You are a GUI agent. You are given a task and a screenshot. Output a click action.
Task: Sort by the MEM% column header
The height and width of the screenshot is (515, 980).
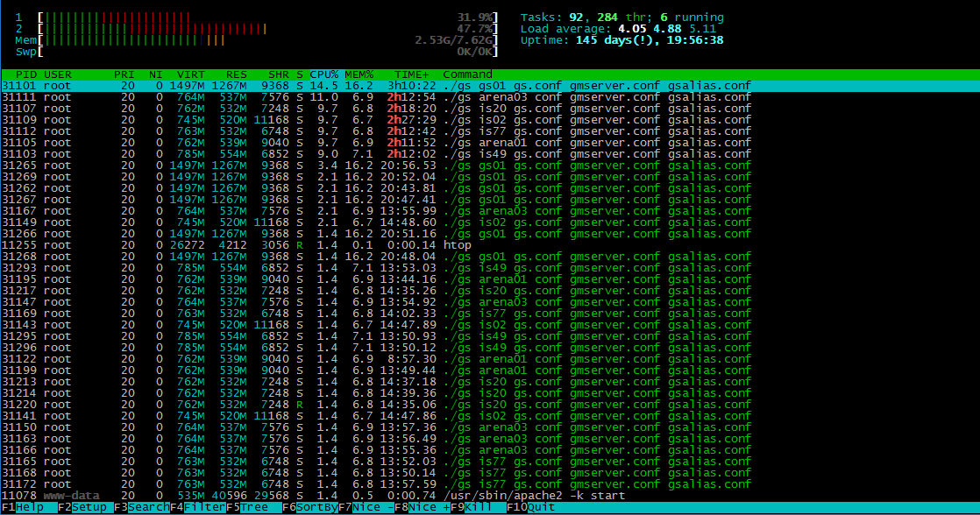[359, 74]
